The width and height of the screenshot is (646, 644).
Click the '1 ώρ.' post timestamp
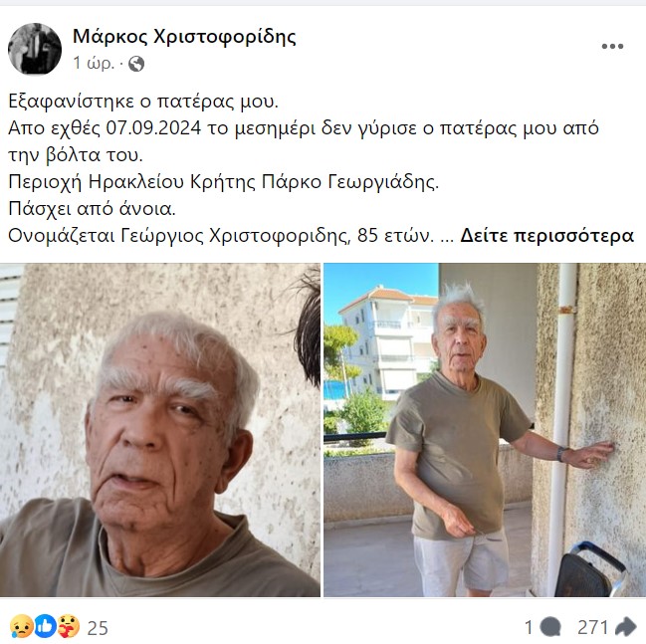[x=94, y=63]
